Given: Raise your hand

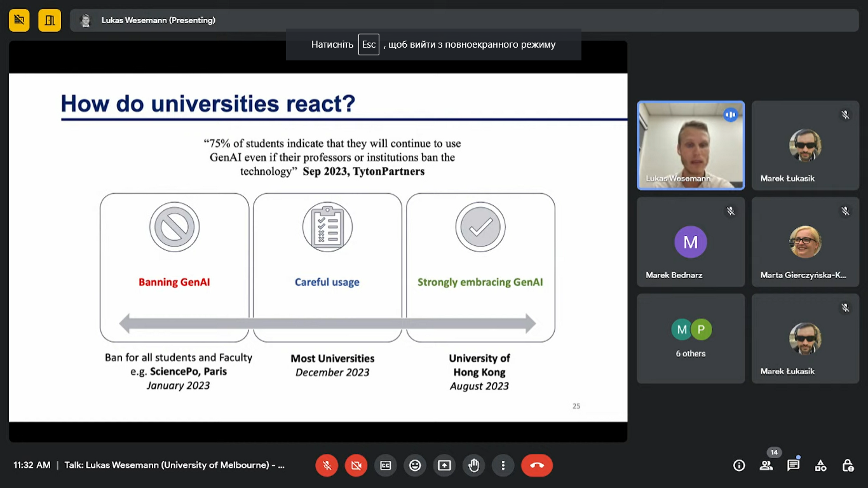Looking at the screenshot, I should tap(473, 466).
